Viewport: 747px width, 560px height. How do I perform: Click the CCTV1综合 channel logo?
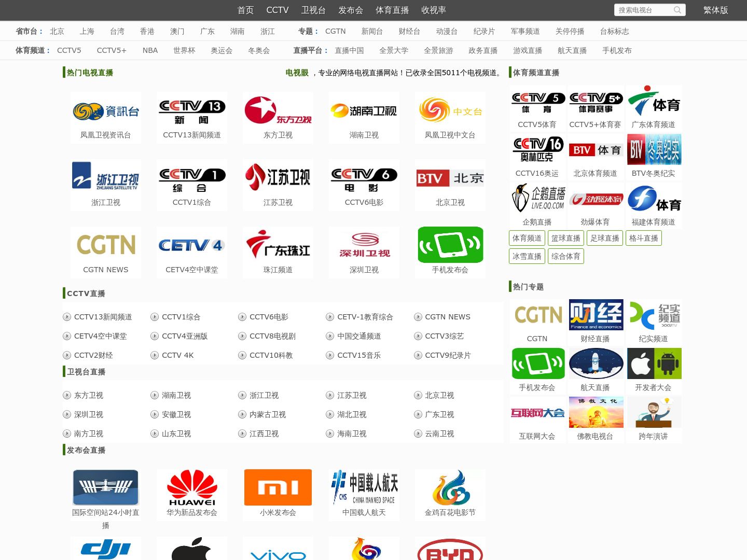(x=192, y=178)
